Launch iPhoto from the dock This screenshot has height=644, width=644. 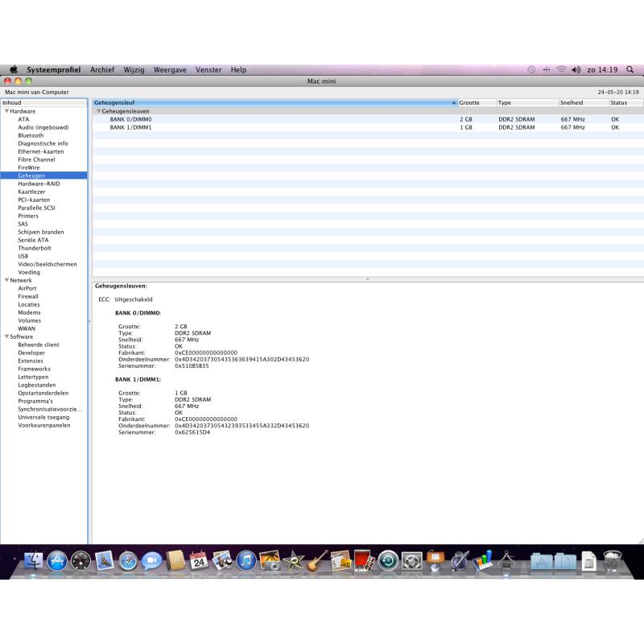[x=270, y=561]
